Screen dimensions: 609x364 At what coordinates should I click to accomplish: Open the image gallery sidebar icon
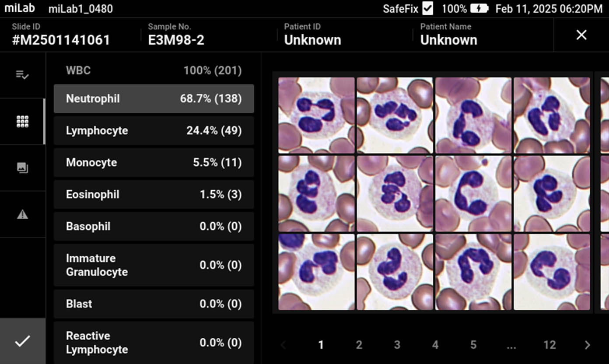[22, 168]
